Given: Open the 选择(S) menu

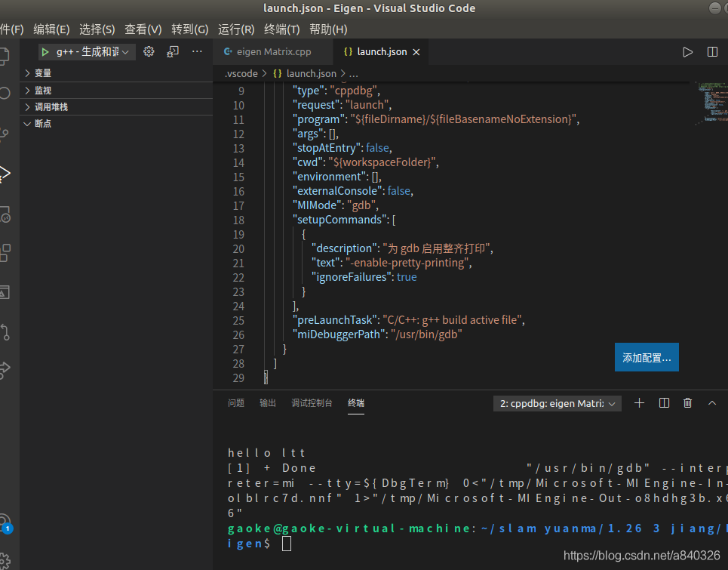Looking at the screenshot, I should tap(97, 29).
